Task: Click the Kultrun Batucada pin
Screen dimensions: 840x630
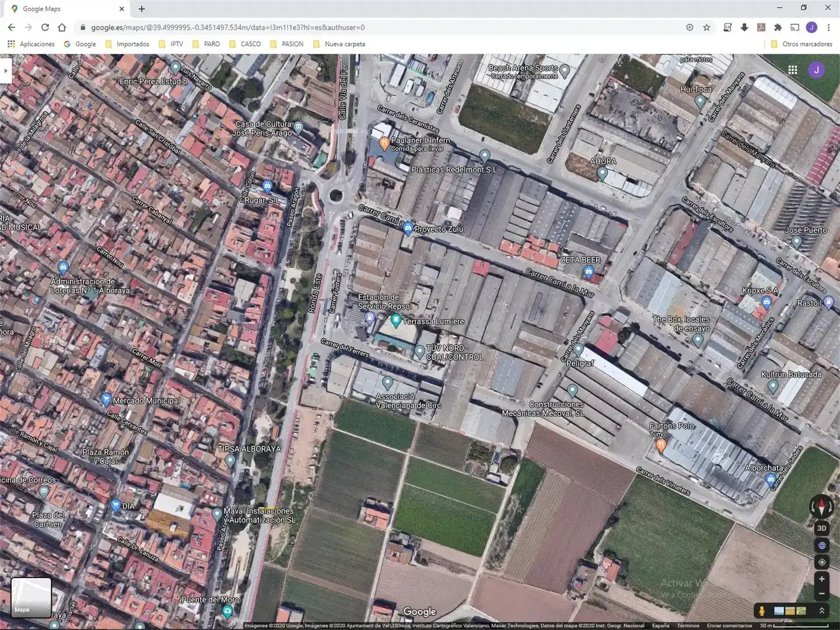Action: (x=773, y=386)
